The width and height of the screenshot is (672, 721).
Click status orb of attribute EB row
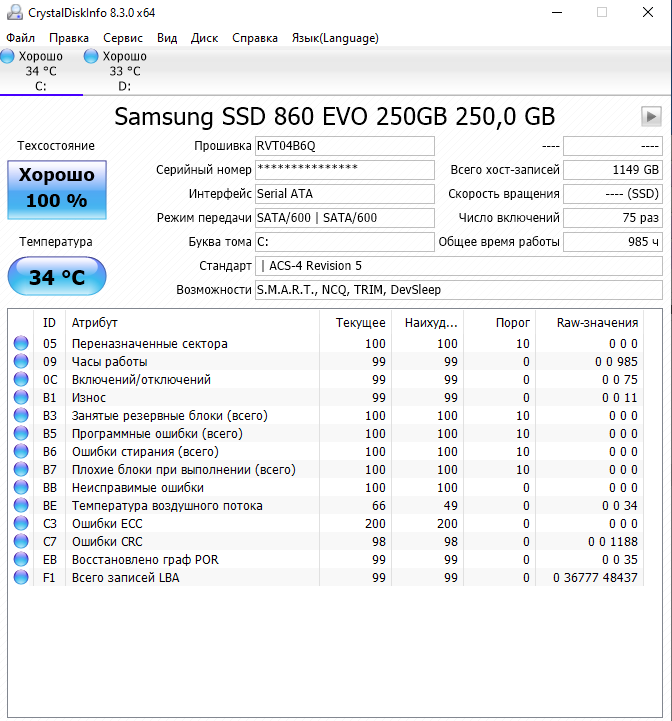click(x=21, y=559)
